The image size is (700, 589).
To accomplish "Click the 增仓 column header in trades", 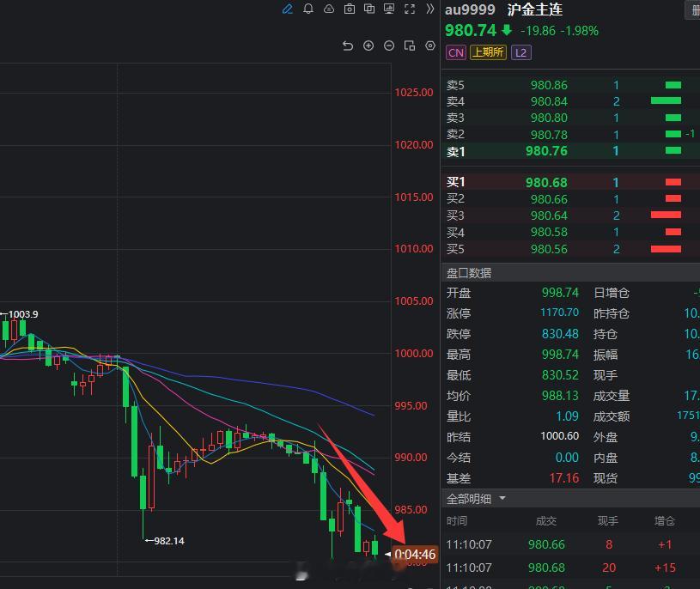I will pyautogui.click(x=665, y=520).
